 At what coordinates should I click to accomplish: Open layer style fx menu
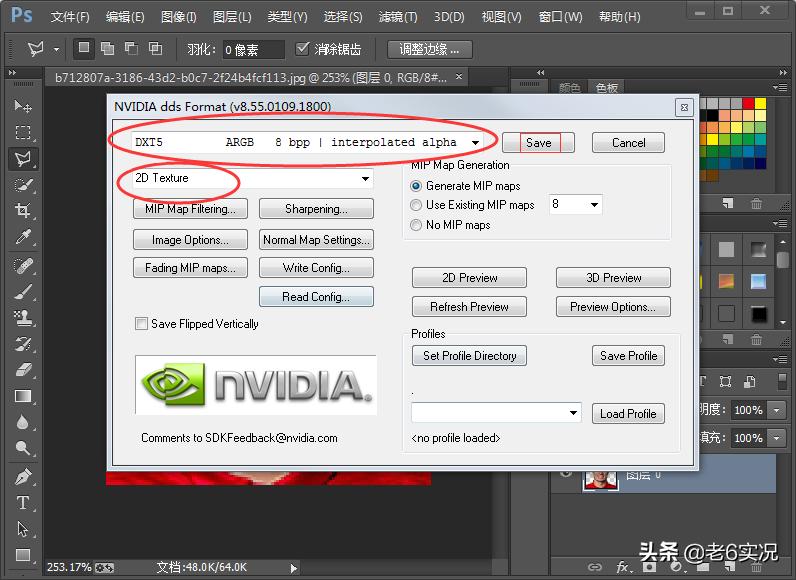click(x=622, y=566)
